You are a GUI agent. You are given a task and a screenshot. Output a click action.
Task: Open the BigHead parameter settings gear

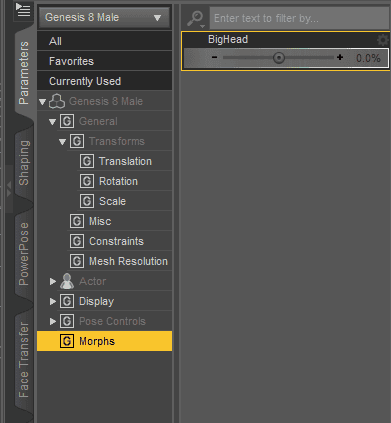tap(383, 40)
